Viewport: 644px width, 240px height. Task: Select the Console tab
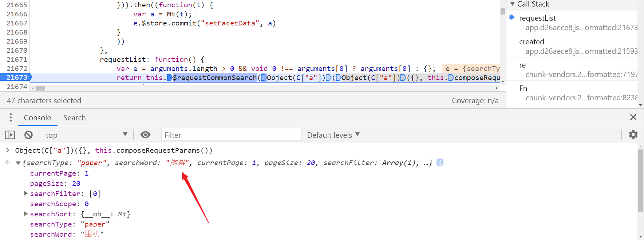point(37,118)
